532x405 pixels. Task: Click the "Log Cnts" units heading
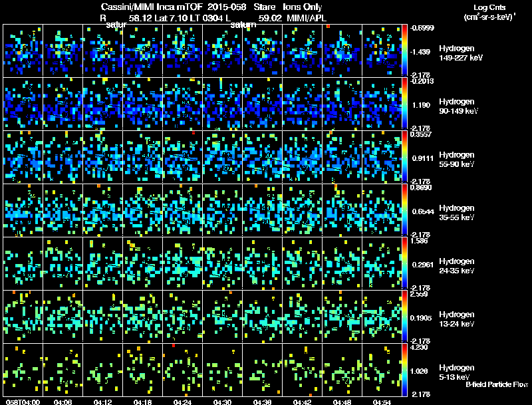coord(489,7)
